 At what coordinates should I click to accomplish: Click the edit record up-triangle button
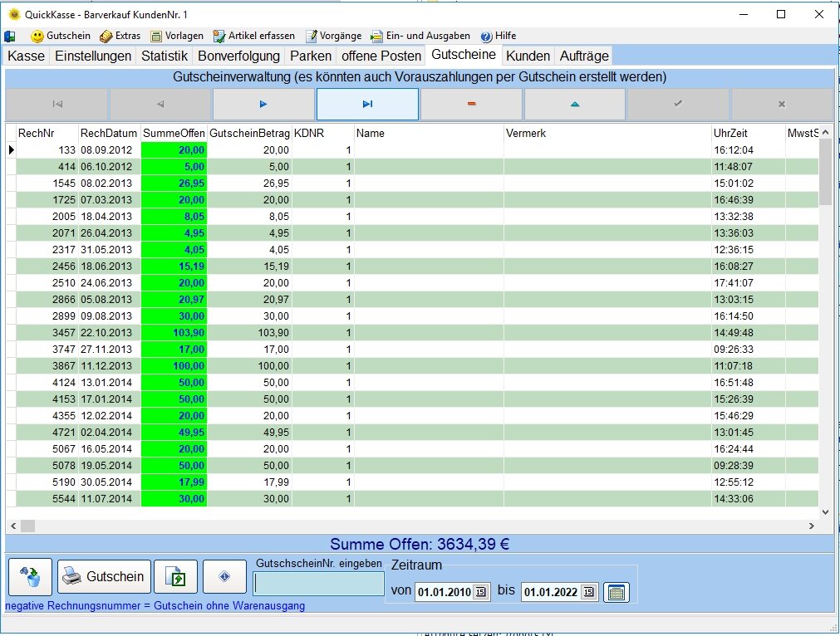pos(574,105)
